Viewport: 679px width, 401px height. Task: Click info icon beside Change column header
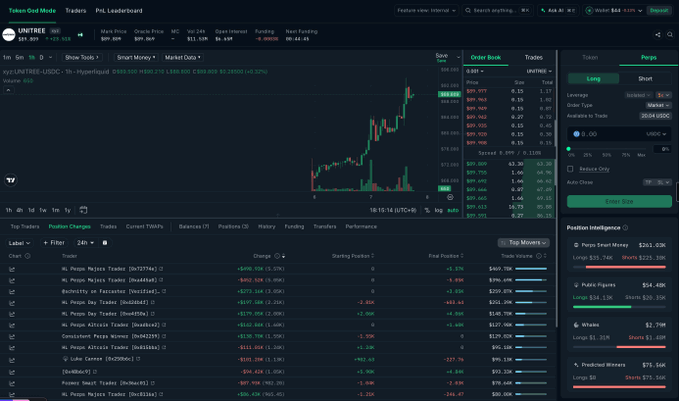tap(277, 256)
